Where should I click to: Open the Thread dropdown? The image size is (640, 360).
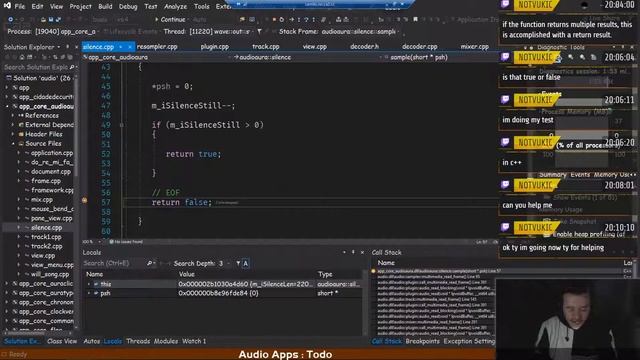221,31
